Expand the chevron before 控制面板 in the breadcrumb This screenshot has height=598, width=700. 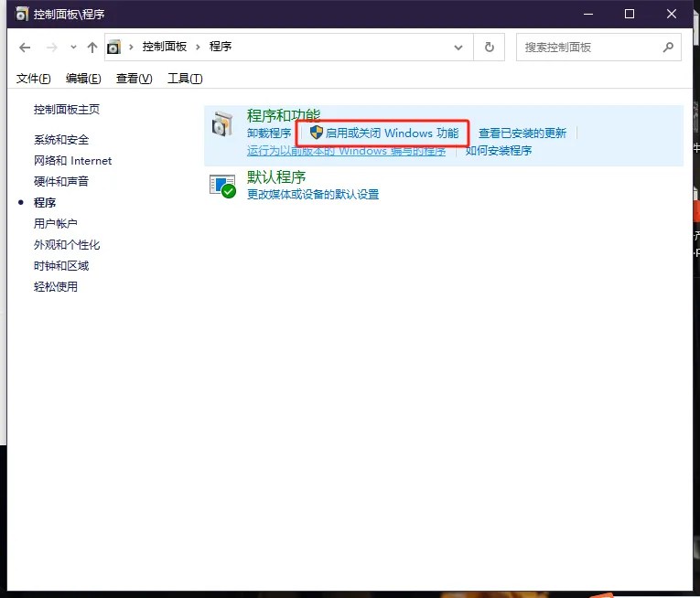point(131,47)
